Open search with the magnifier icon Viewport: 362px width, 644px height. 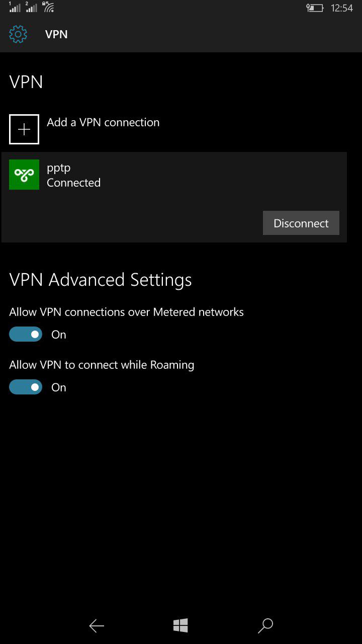(x=265, y=625)
